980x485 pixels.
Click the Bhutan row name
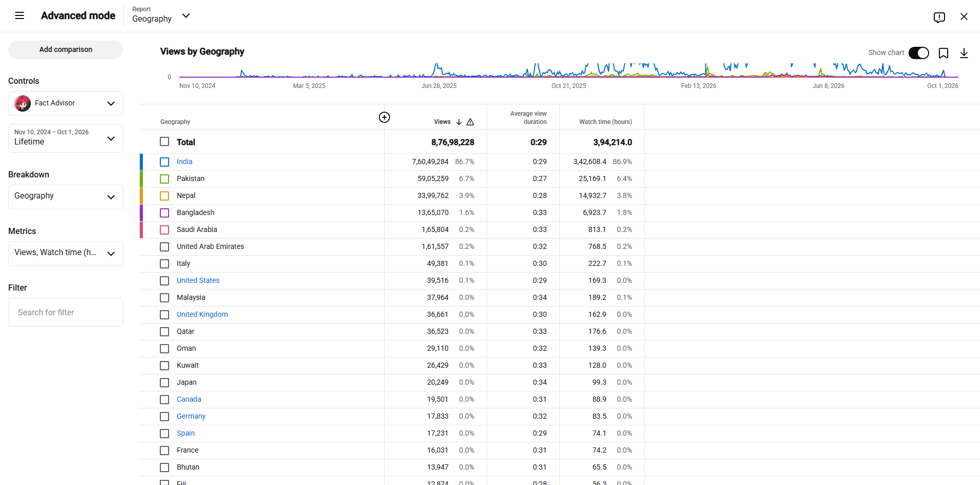pyautogui.click(x=188, y=467)
